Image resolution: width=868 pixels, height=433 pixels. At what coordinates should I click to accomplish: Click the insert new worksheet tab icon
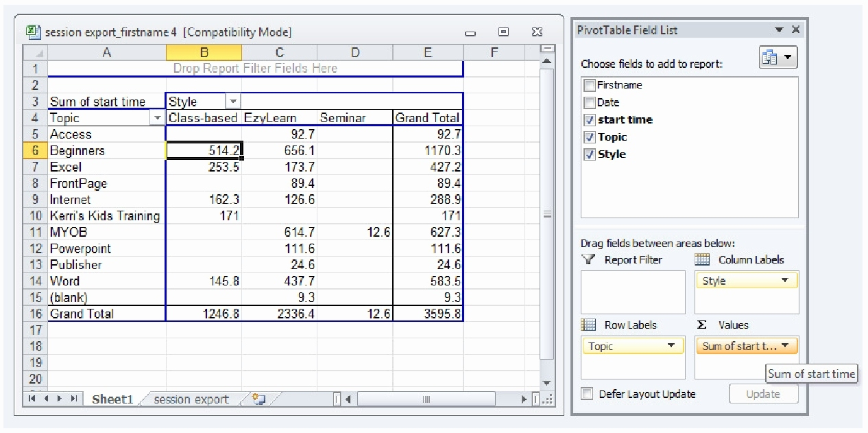258,399
